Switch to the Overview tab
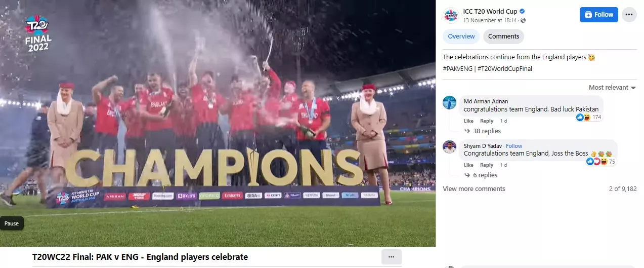The image size is (644, 268). 461,36
